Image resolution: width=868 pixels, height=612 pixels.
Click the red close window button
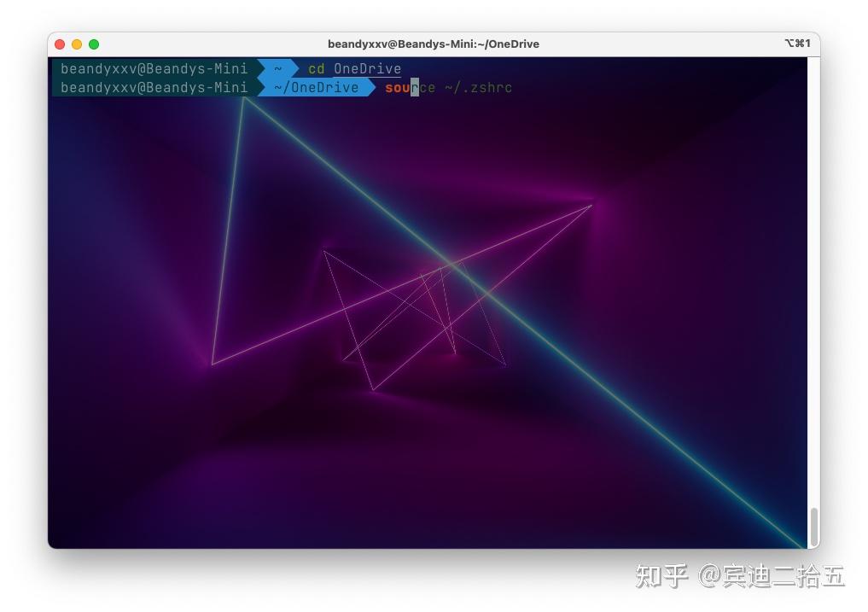(x=60, y=44)
